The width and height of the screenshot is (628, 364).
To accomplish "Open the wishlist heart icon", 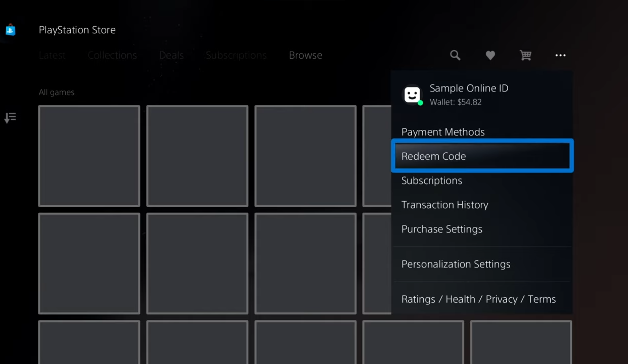I will 490,55.
